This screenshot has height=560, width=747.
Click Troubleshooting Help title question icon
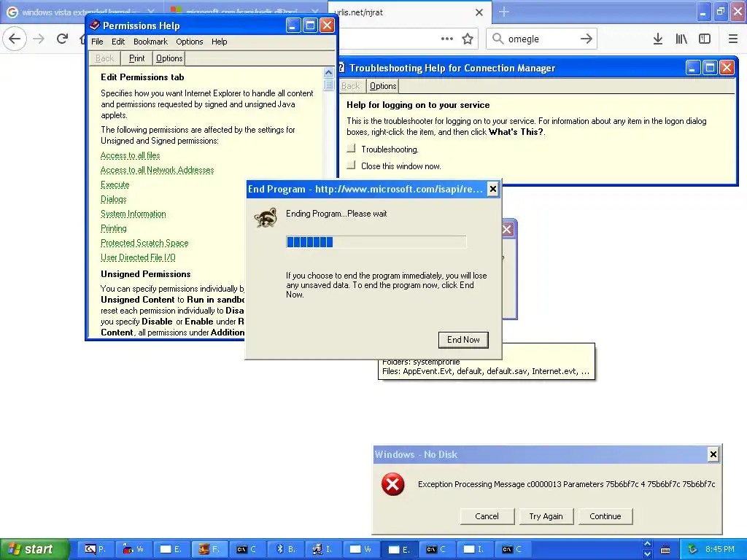tap(341, 68)
